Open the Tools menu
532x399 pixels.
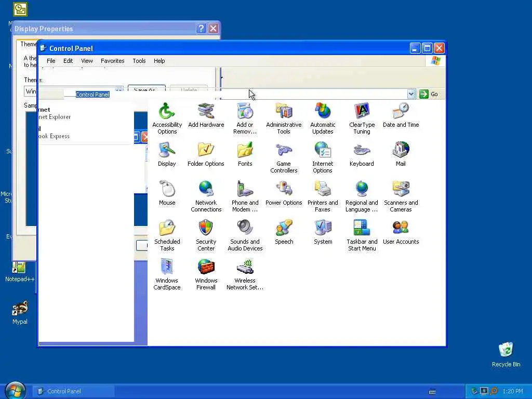[x=139, y=61]
